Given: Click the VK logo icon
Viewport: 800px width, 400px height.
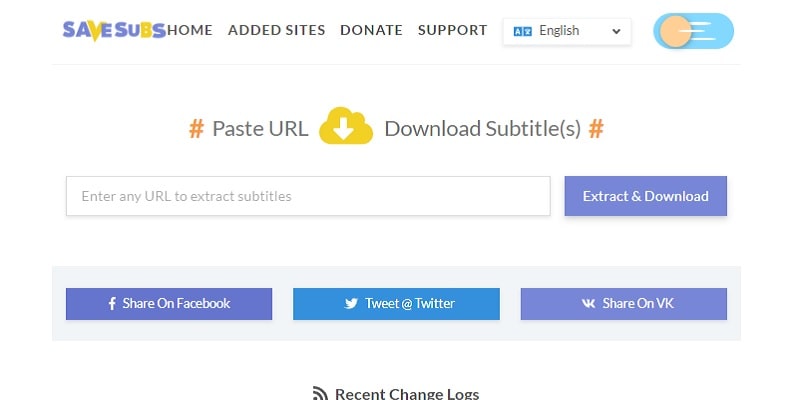Looking at the screenshot, I should coord(588,304).
